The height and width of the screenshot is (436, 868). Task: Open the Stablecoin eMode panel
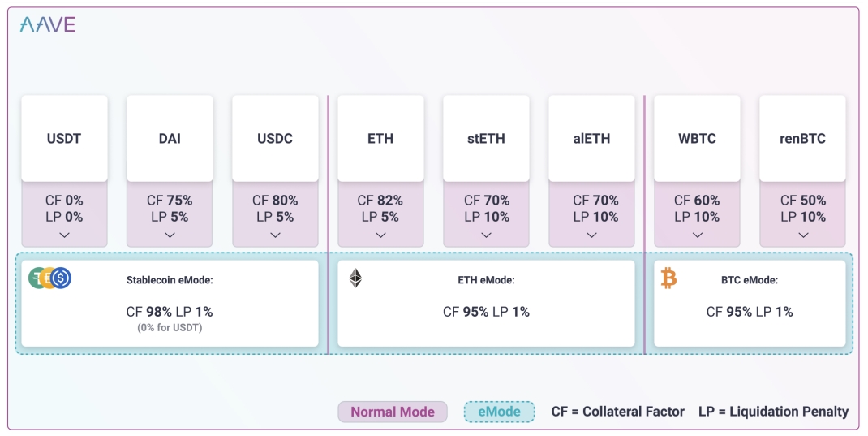click(x=170, y=304)
